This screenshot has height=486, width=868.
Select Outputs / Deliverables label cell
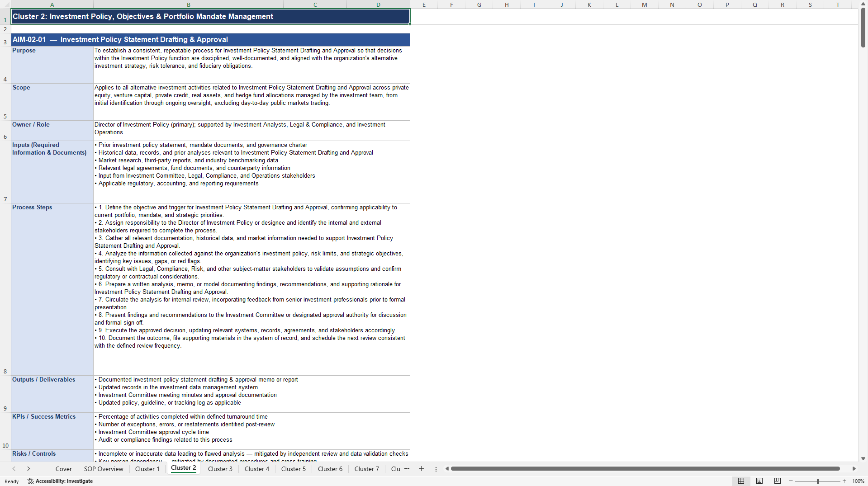click(x=52, y=394)
